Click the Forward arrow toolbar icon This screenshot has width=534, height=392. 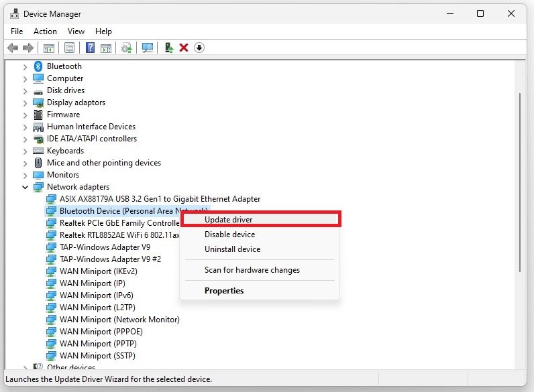click(x=28, y=48)
